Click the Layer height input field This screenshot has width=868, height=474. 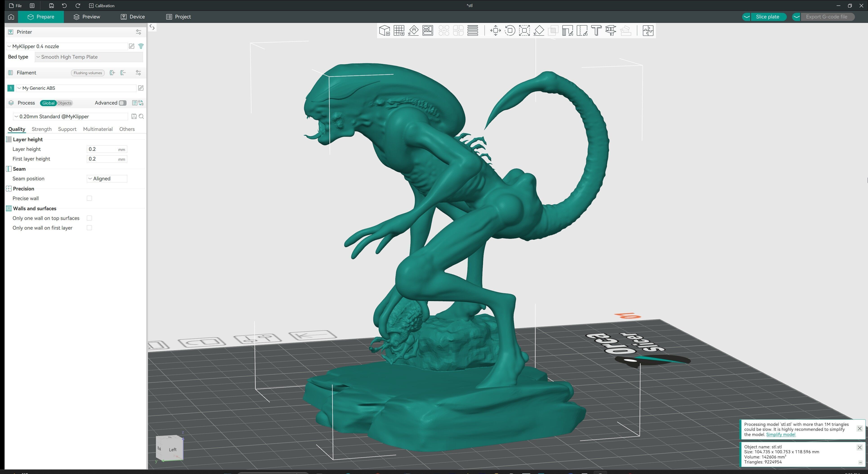click(x=107, y=150)
